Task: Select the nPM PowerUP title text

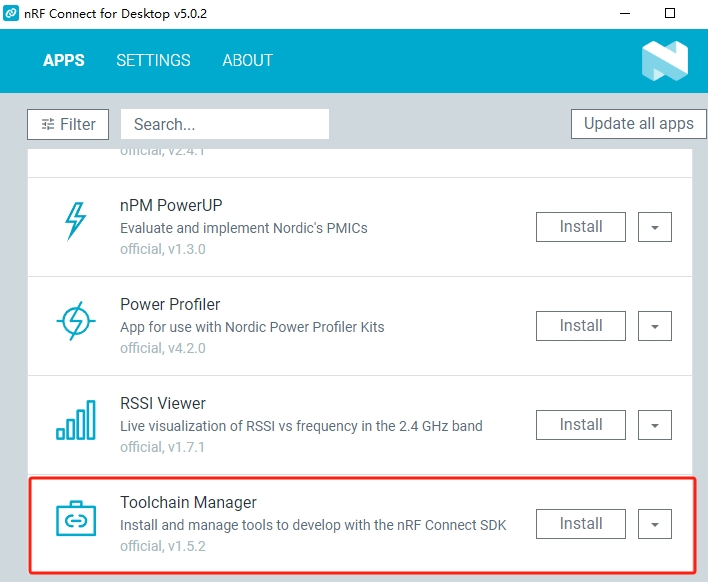Action: click(x=171, y=205)
